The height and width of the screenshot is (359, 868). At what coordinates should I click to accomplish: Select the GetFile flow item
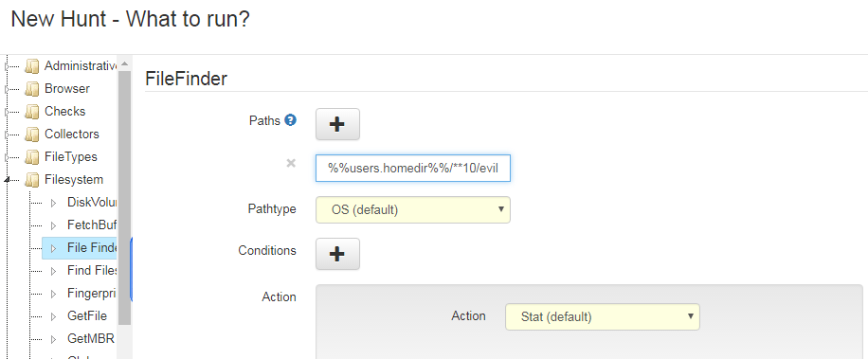coord(87,315)
